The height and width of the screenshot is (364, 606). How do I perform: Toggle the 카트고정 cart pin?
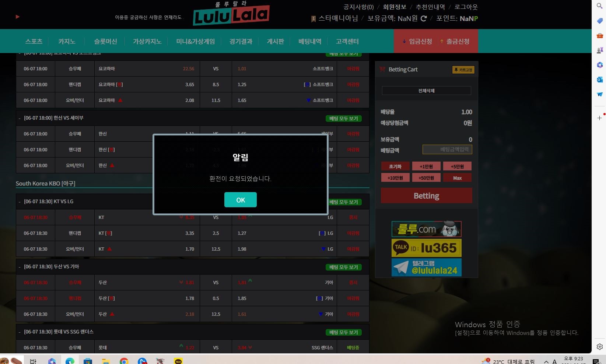[463, 70]
